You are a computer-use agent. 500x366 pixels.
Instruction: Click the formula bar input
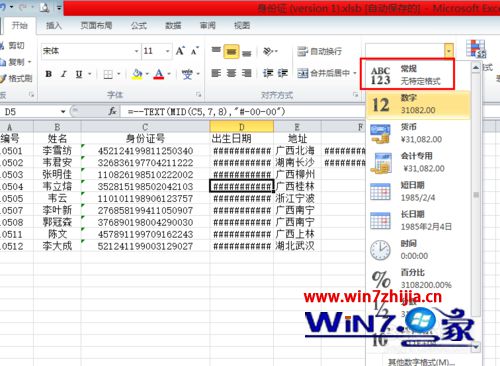click(x=243, y=112)
